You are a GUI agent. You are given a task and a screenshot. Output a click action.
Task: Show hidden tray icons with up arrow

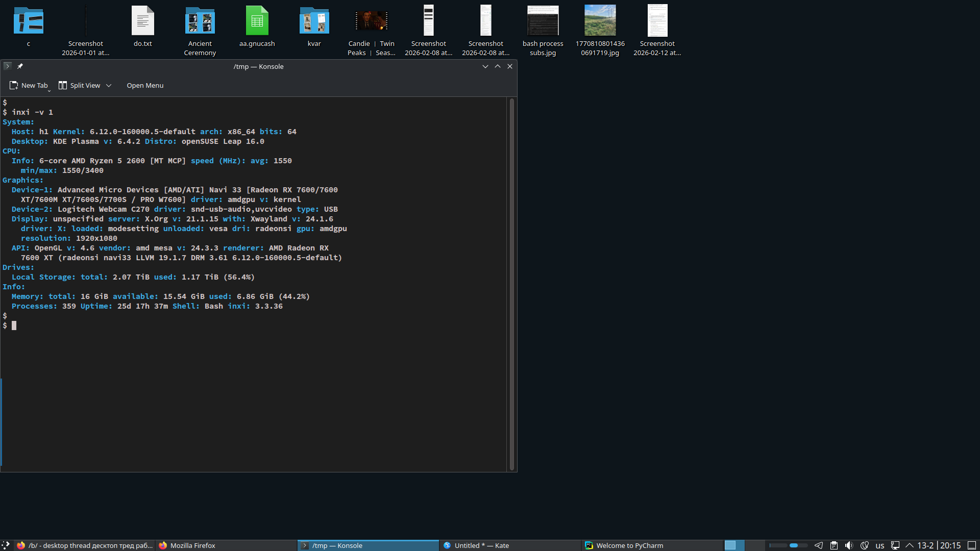point(910,545)
